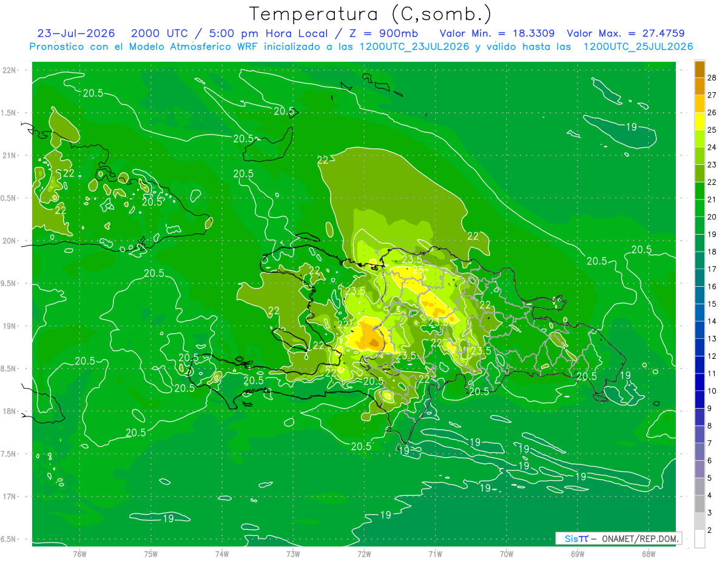Click the "76W" longitude axis label
728x562 pixels.
coord(79,554)
